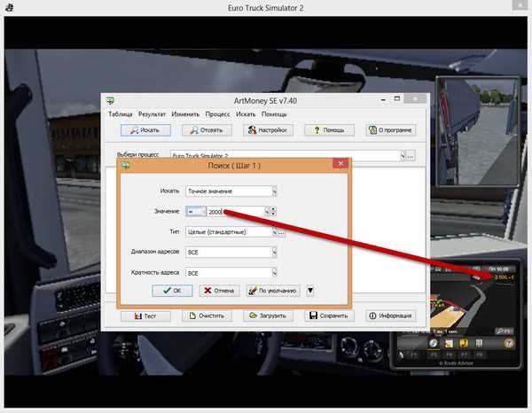Expand the Диапазон адресов dropdown
This screenshot has width=532, height=413.
click(x=274, y=253)
